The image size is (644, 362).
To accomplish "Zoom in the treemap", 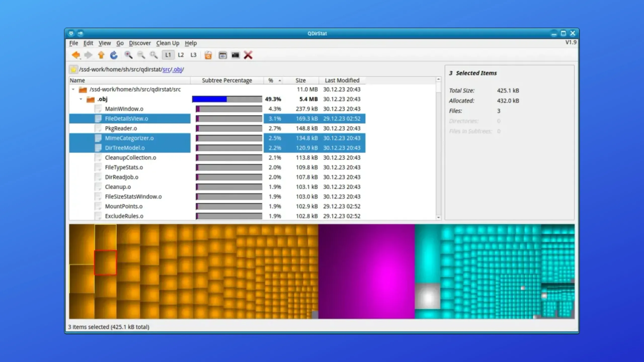I will 128,55.
